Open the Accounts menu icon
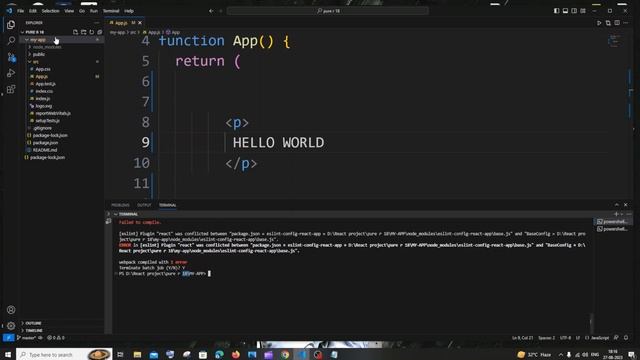Viewport: 640px width, 360px height. (x=11, y=310)
